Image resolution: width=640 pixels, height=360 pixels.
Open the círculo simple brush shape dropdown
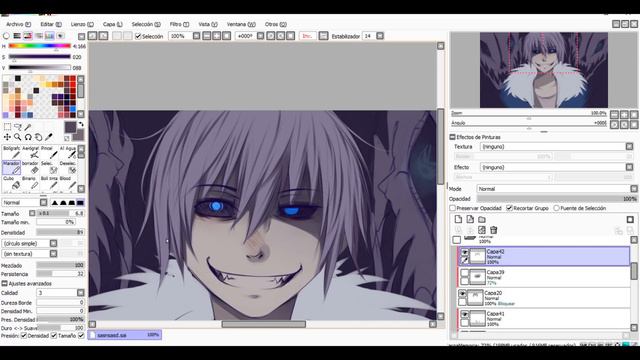click(x=30, y=243)
